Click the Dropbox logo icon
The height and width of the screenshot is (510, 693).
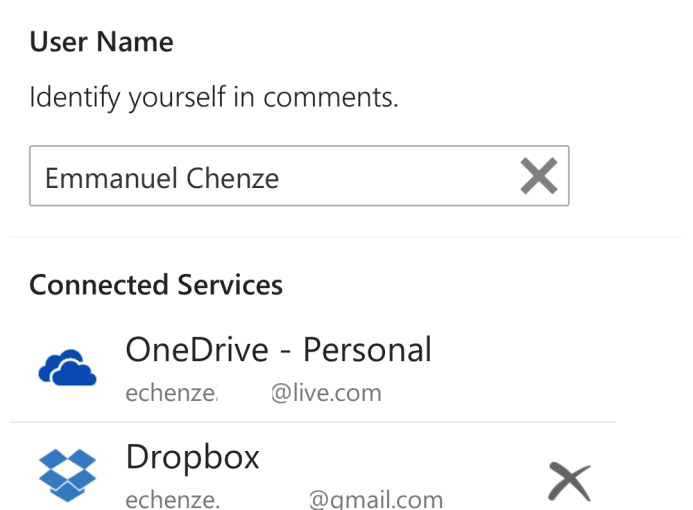67,475
